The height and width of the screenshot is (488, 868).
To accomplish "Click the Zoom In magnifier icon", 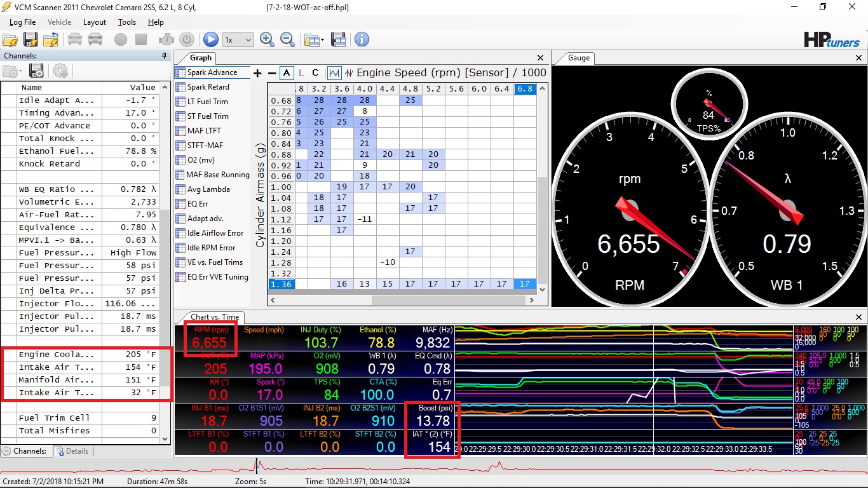I will pos(268,39).
